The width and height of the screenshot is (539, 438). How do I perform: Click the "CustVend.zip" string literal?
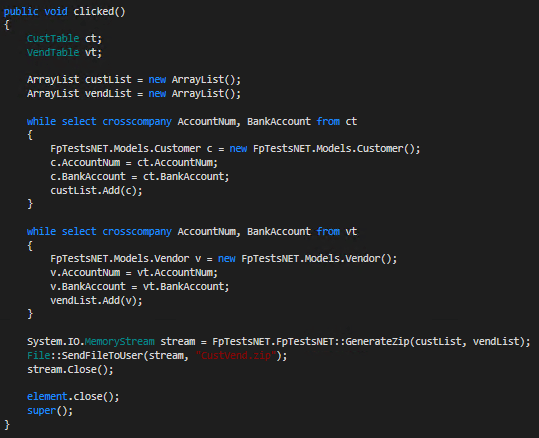point(236,355)
